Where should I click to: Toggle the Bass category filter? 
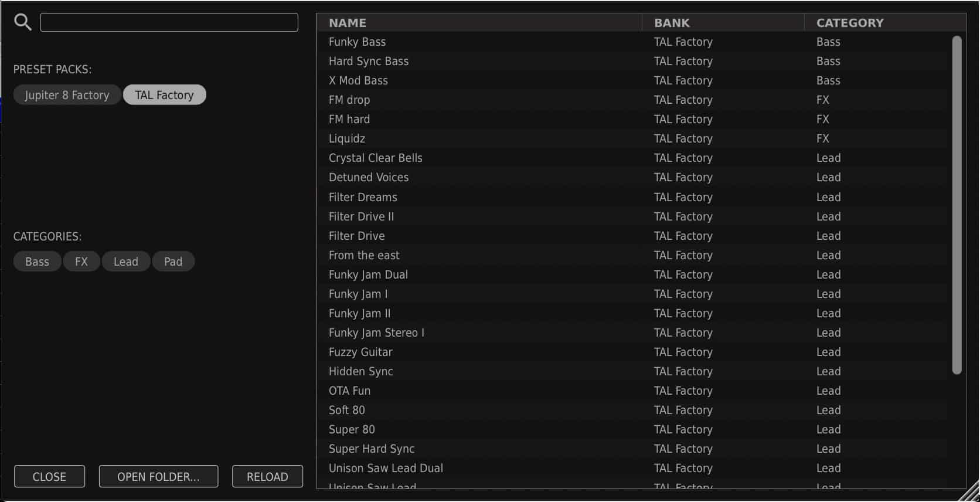(37, 262)
